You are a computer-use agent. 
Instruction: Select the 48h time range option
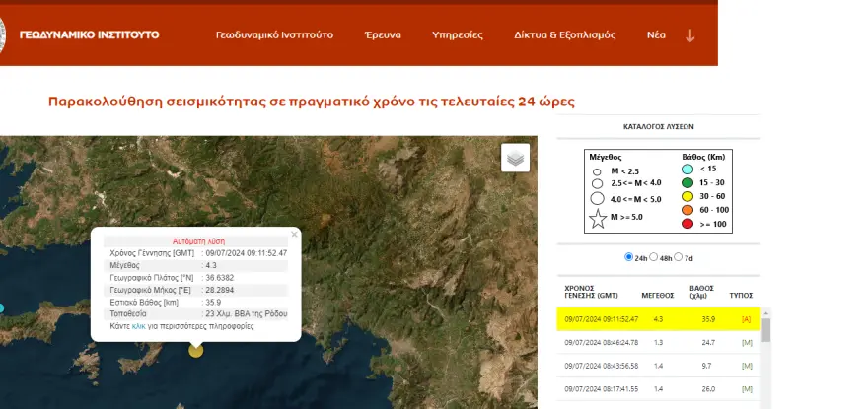coord(653,257)
